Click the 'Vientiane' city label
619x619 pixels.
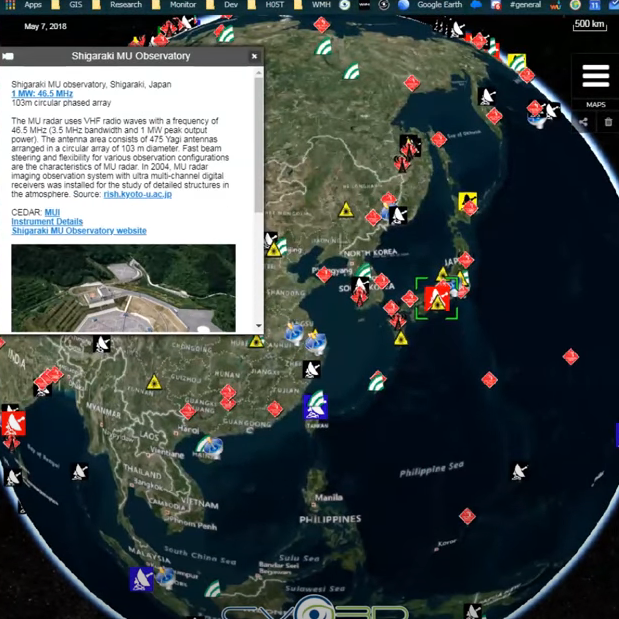tap(167, 452)
